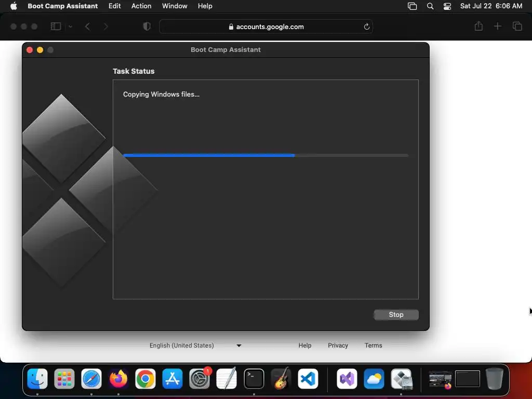Click Boot Camp Assistant icon in Dock

click(x=401, y=379)
